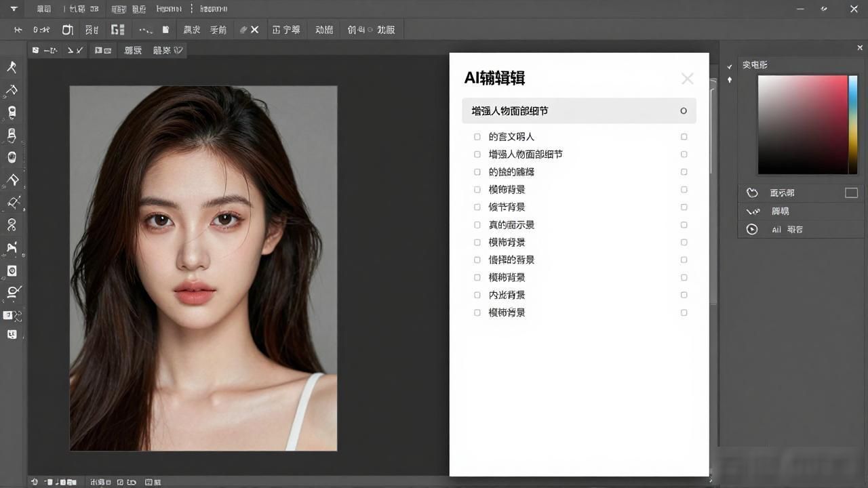Click the small up-arrow icon left of color picker

[730, 80]
